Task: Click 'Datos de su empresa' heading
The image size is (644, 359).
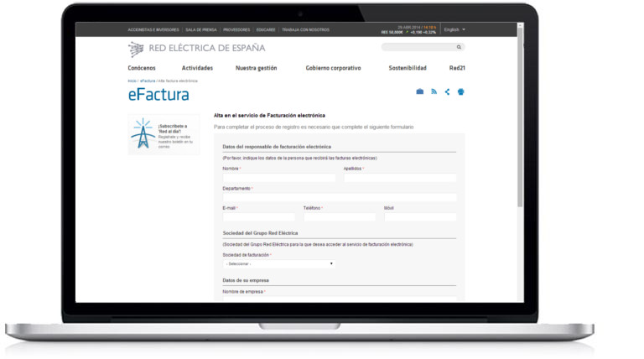Action: 246,280
